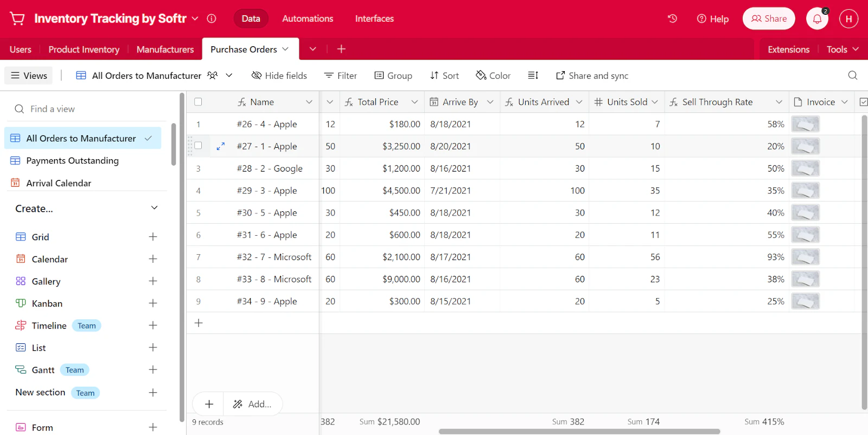Open the Units Sold column dropdown

[655, 102]
